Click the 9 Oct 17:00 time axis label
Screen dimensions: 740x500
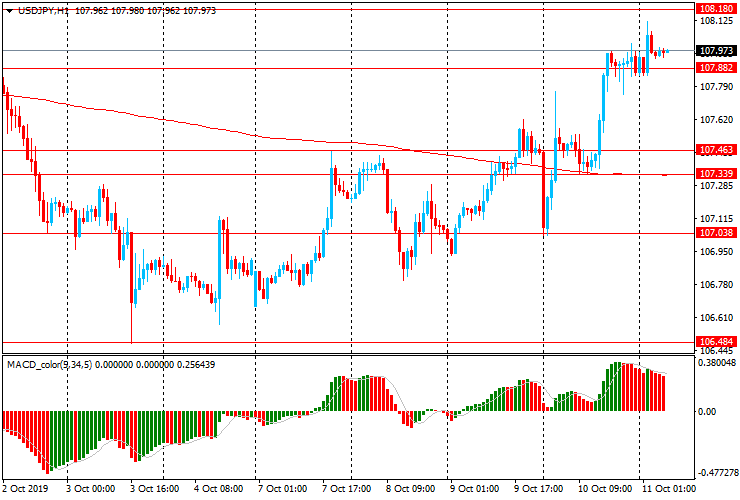[x=538, y=488]
